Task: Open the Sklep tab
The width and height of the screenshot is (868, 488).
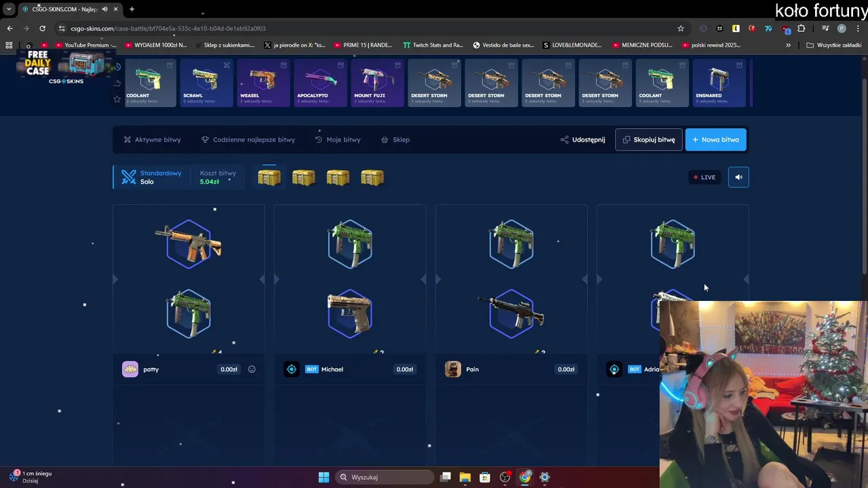Action: [x=395, y=140]
